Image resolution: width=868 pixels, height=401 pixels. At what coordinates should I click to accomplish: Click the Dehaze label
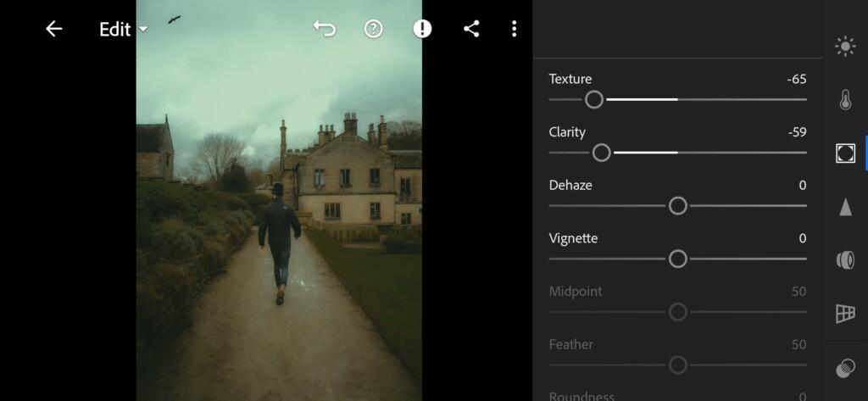570,186
